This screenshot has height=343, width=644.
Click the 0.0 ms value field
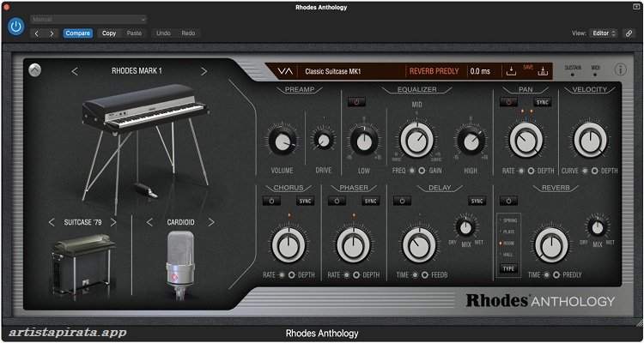point(480,71)
